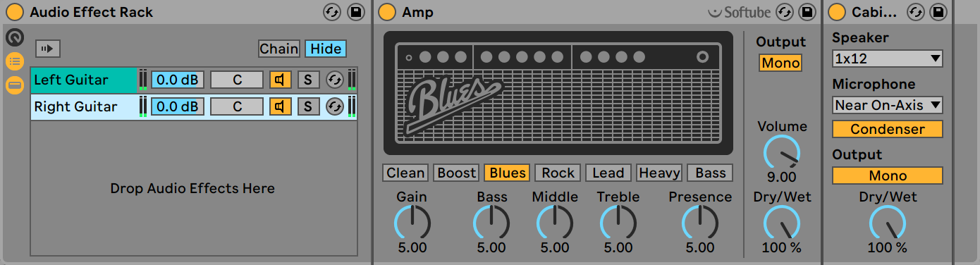Toggle chain list view icon in rack
Image resolution: width=980 pixels, height=265 pixels.
(14, 61)
